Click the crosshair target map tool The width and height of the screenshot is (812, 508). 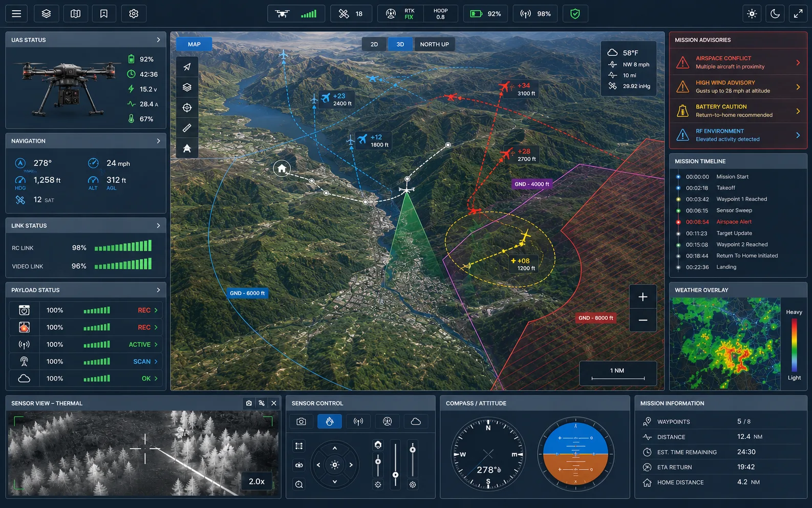click(187, 108)
